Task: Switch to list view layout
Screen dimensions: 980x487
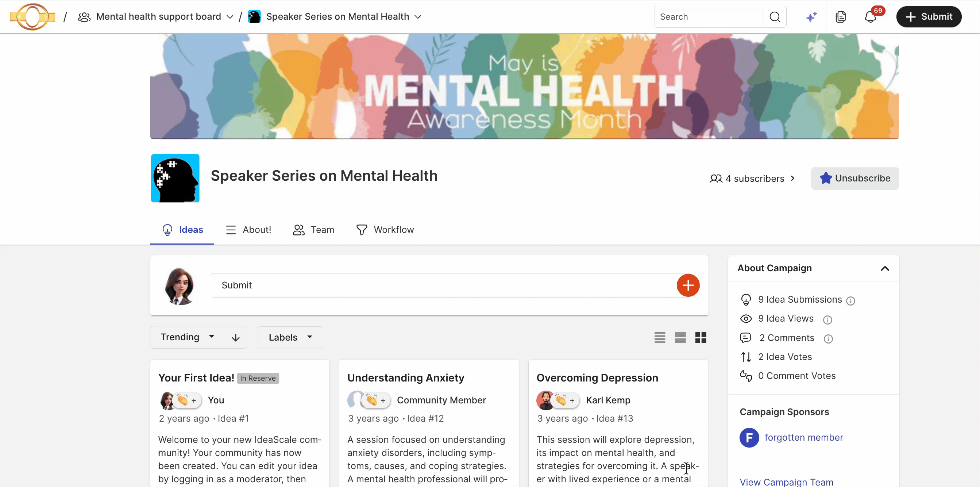Action: point(660,338)
